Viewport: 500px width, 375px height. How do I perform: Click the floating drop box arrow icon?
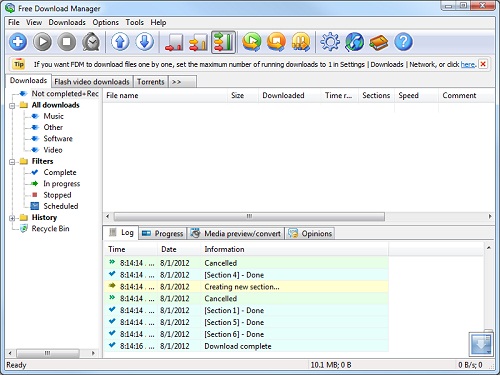click(x=481, y=344)
